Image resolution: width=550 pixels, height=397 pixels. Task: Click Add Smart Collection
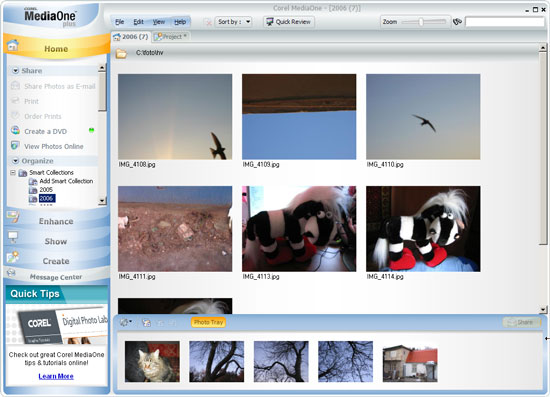[66, 181]
